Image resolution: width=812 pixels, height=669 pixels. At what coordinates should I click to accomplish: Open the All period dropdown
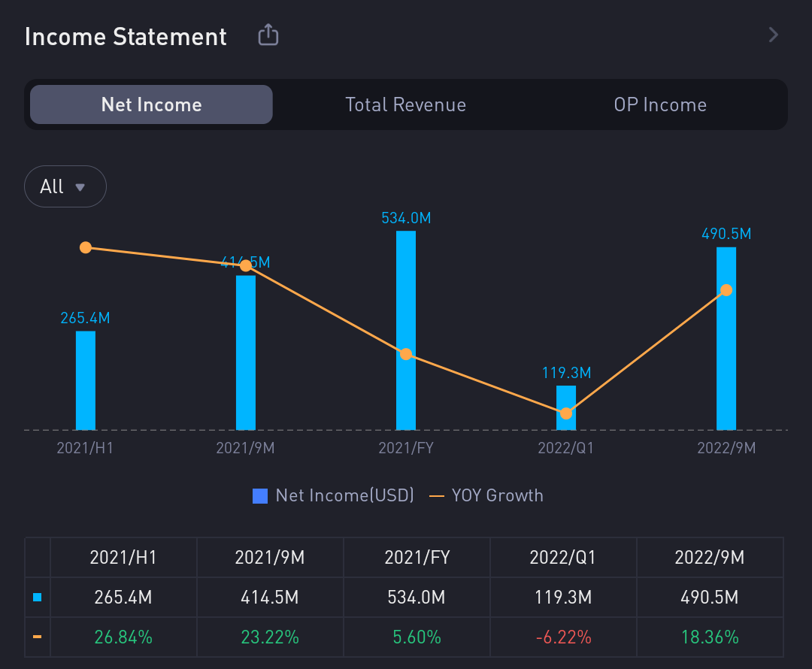coord(65,186)
